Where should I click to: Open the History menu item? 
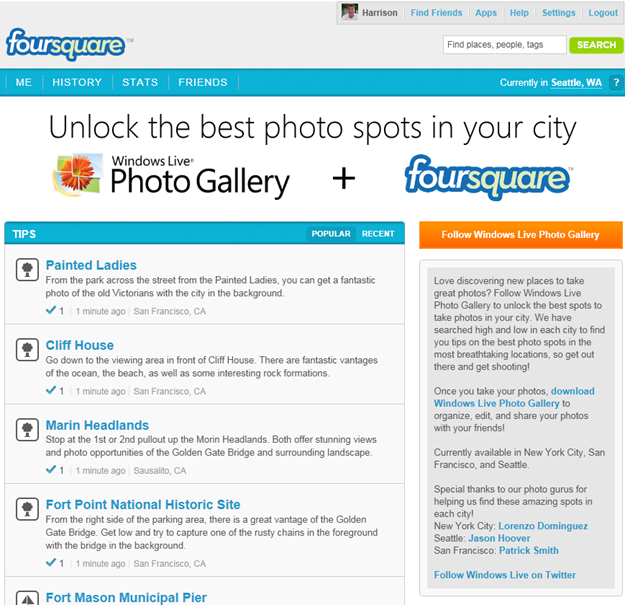[77, 82]
